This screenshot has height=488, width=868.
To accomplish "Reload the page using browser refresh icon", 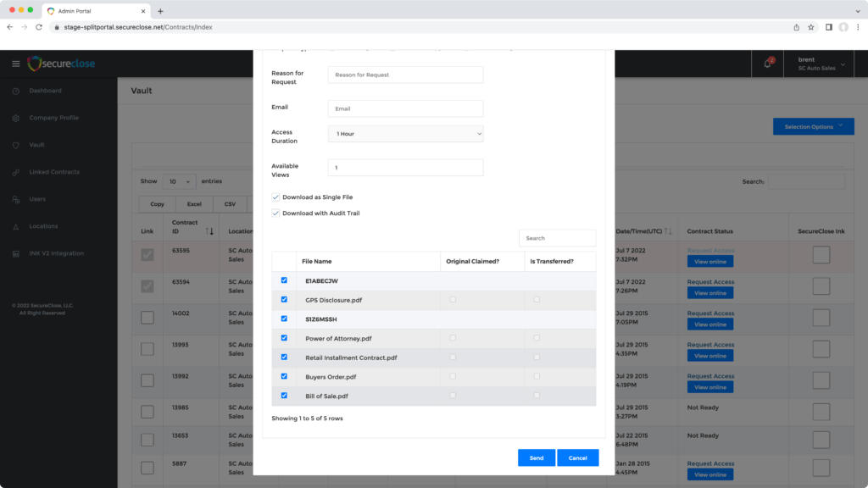I will pyautogui.click(x=39, y=27).
